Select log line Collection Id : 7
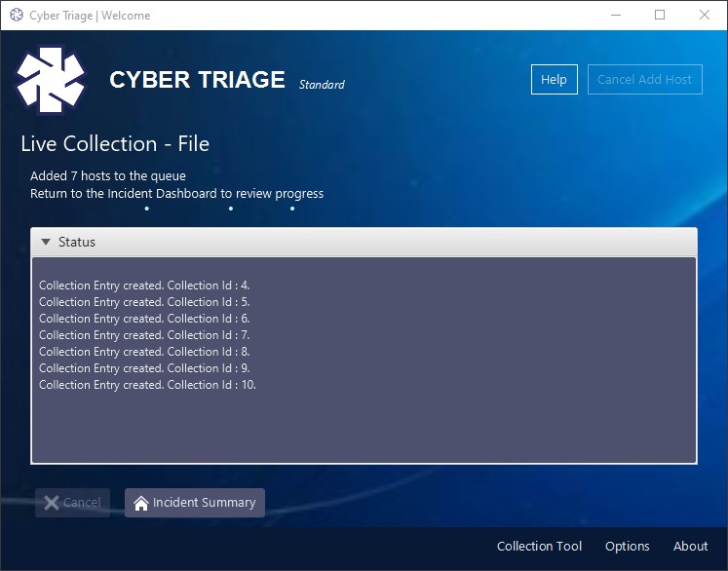The height and width of the screenshot is (571, 728). [x=144, y=335]
